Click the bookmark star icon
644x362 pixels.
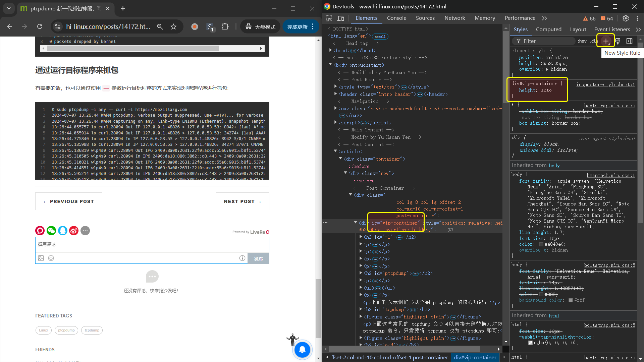pos(173,26)
